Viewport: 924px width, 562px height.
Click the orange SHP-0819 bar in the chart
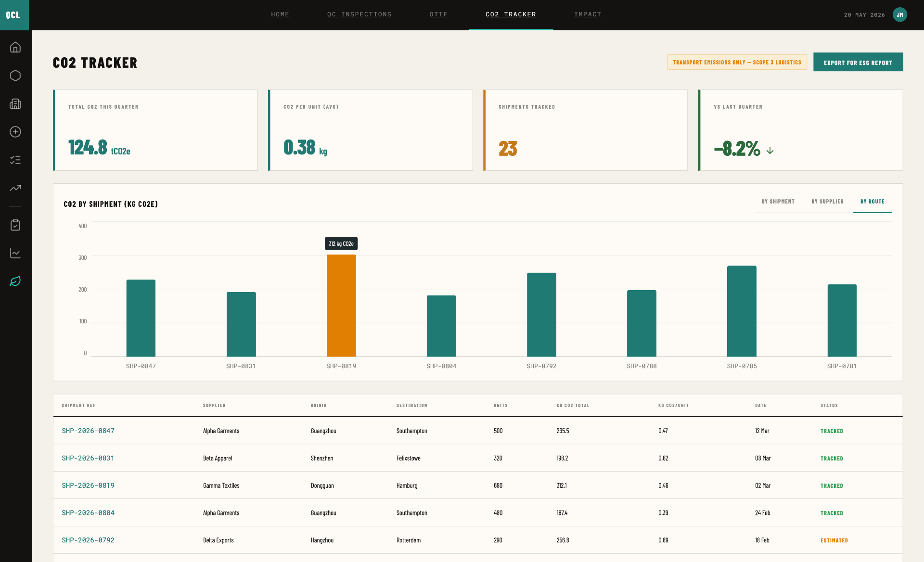click(x=341, y=306)
